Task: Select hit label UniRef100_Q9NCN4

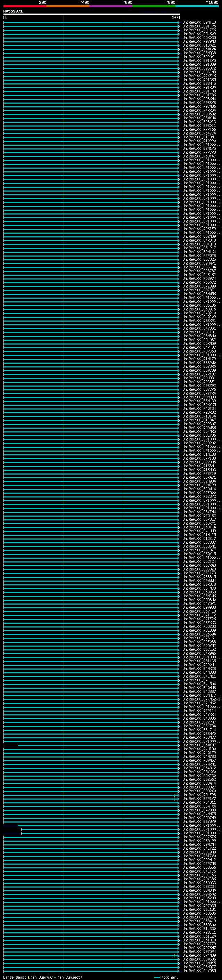Action: tap(199, 844)
